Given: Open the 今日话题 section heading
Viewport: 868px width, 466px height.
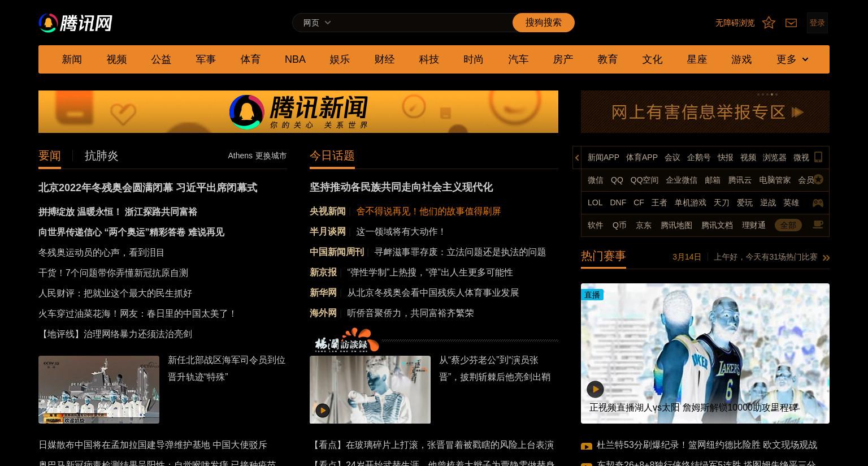Looking at the screenshot, I should point(332,156).
